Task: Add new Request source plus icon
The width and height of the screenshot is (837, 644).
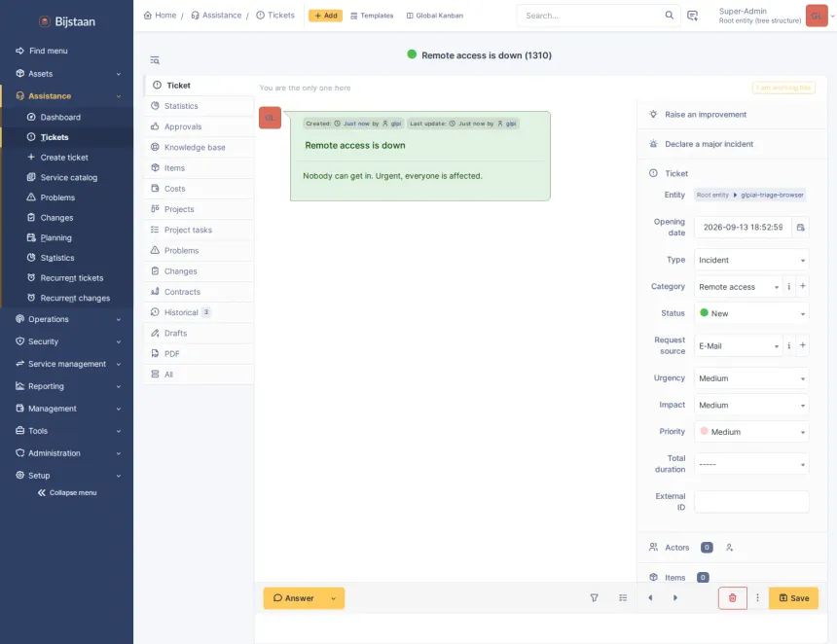Action: coord(802,345)
